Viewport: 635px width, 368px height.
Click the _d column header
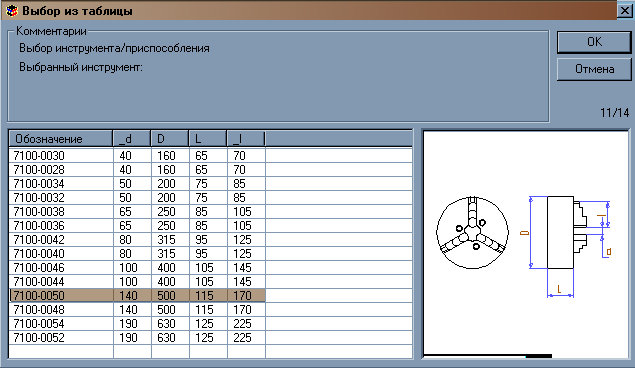click(x=132, y=139)
